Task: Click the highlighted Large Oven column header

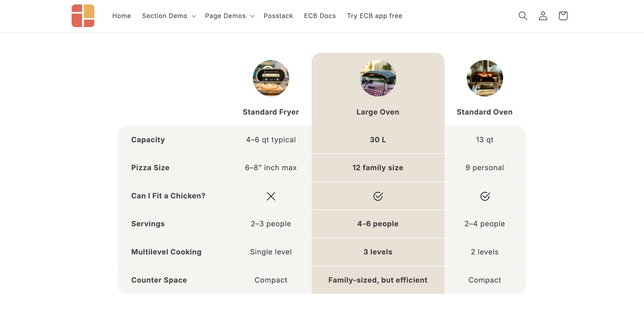Action: pos(378,112)
